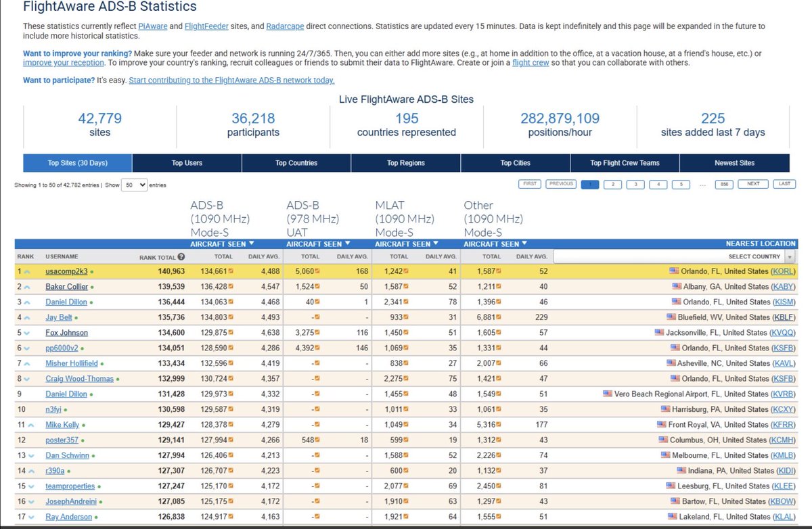The height and width of the screenshot is (529, 812).
Task: Open the Top Flight Crew Teams tab
Action: click(625, 163)
